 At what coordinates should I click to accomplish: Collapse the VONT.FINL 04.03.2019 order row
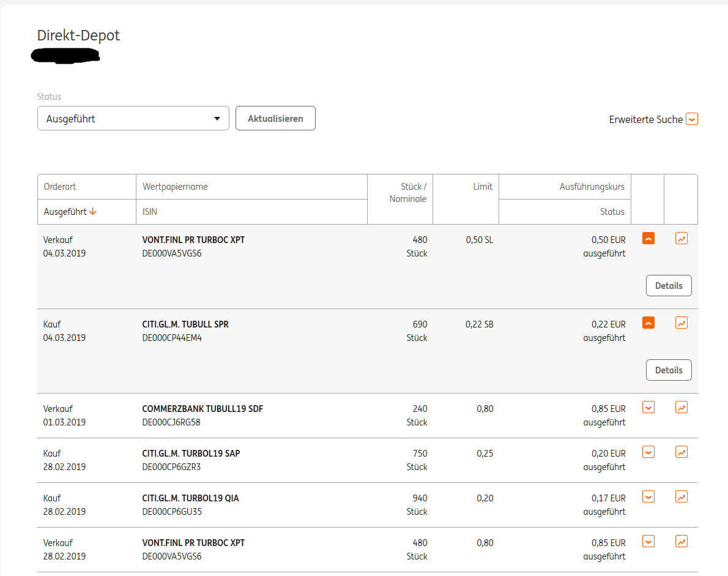(x=648, y=239)
